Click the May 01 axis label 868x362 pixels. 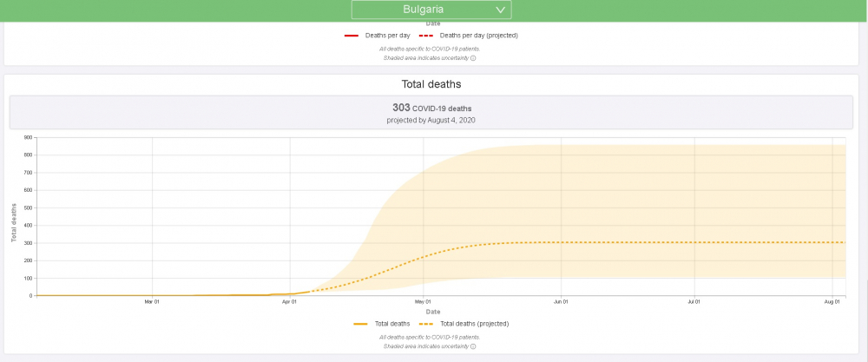coord(423,302)
